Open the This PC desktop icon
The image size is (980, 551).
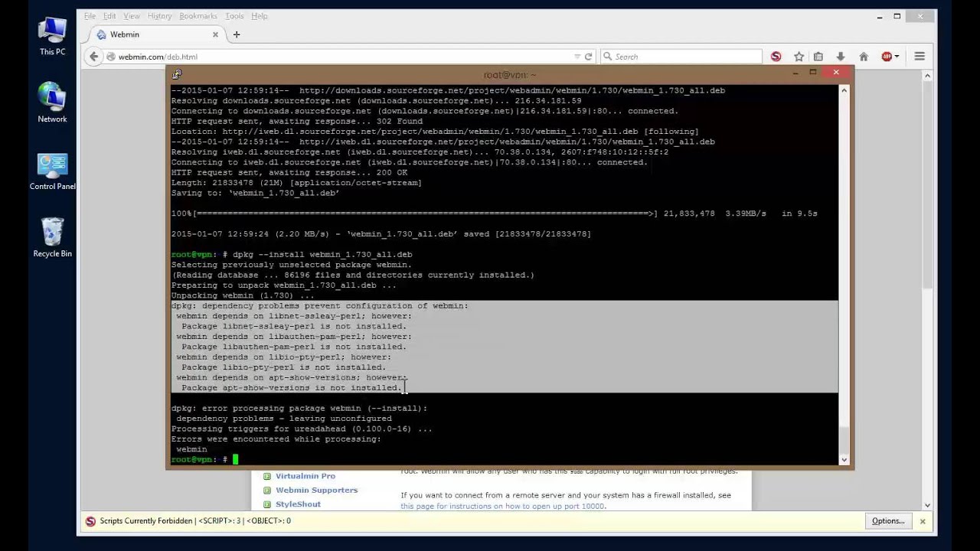point(52,36)
